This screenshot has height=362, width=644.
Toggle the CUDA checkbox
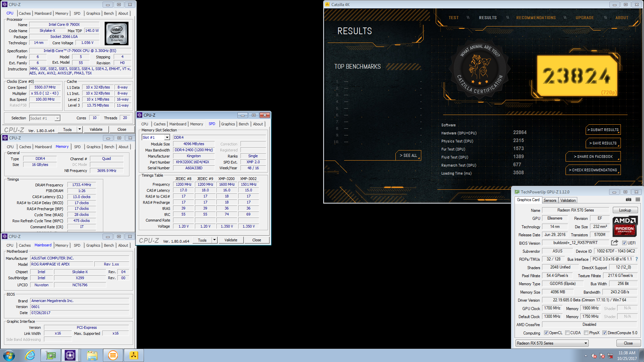(x=567, y=333)
